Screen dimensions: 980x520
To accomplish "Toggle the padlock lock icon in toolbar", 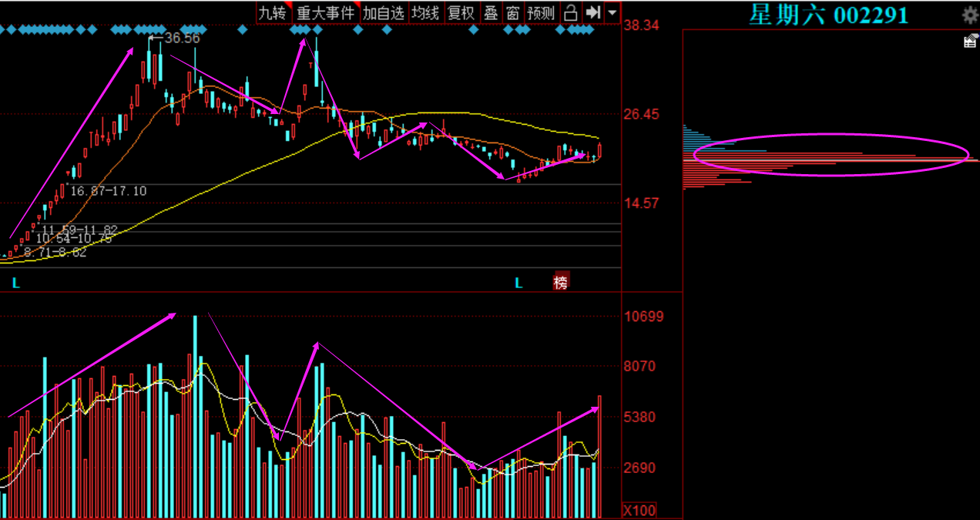I will pyautogui.click(x=570, y=12).
